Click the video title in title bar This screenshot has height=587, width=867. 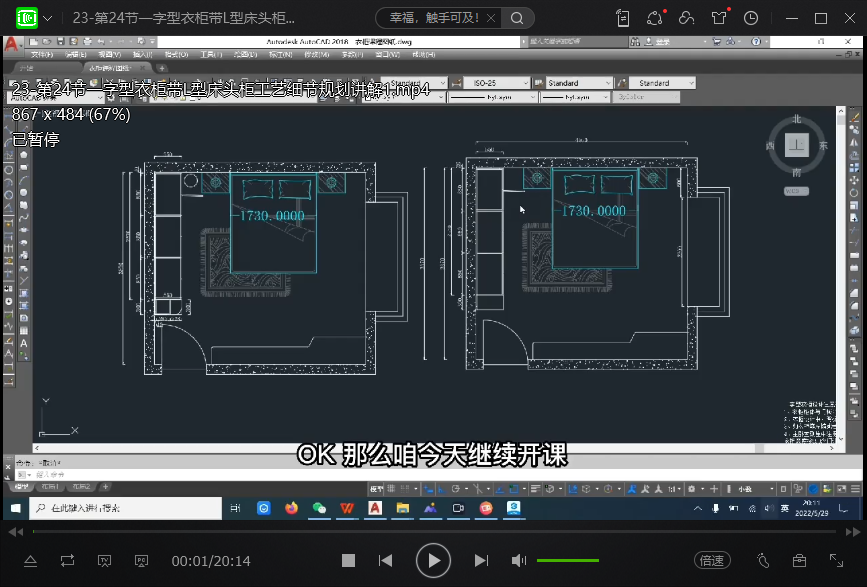coord(184,18)
